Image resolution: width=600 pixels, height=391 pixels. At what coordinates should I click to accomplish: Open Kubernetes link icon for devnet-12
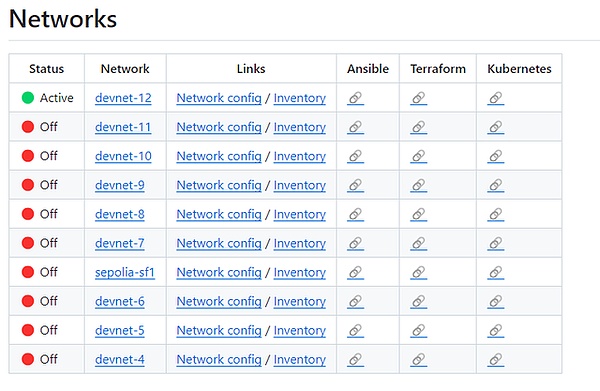pyautogui.click(x=496, y=98)
